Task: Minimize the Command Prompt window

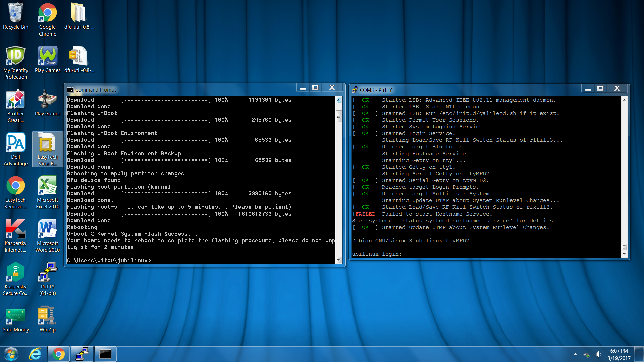Action: point(303,88)
